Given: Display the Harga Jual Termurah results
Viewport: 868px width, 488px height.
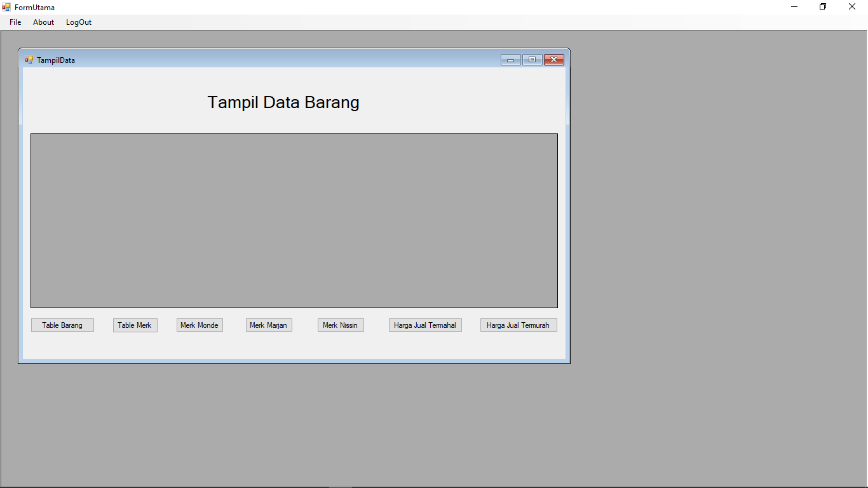Looking at the screenshot, I should (519, 325).
